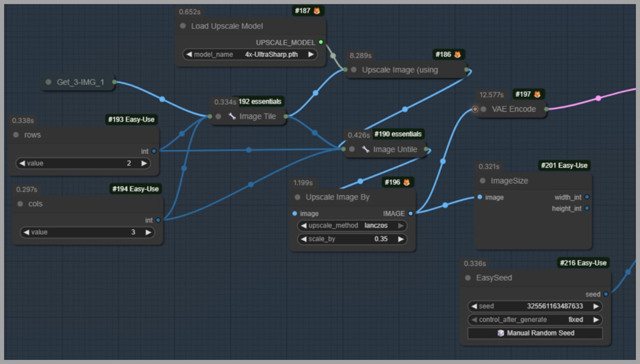The height and width of the screenshot is (364, 640).
Task: Open the control_after_generate fixed dropdown
Action: 534,320
